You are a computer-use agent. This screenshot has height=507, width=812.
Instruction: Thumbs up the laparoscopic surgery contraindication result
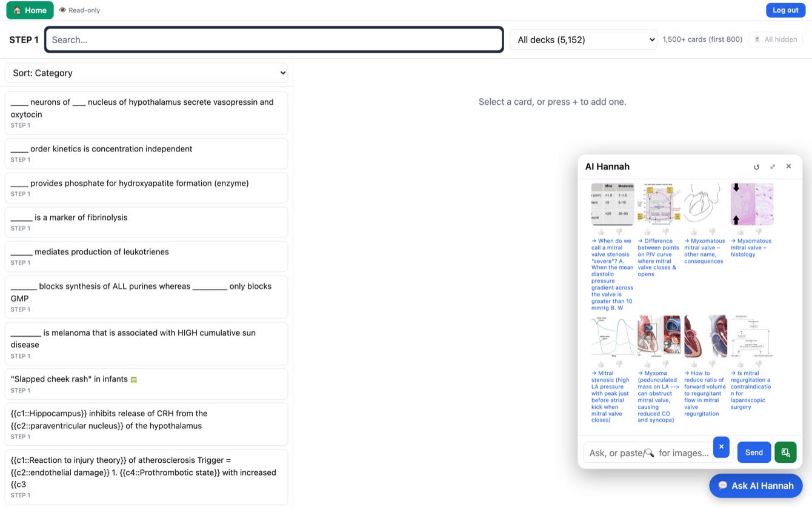coord(740,364)
